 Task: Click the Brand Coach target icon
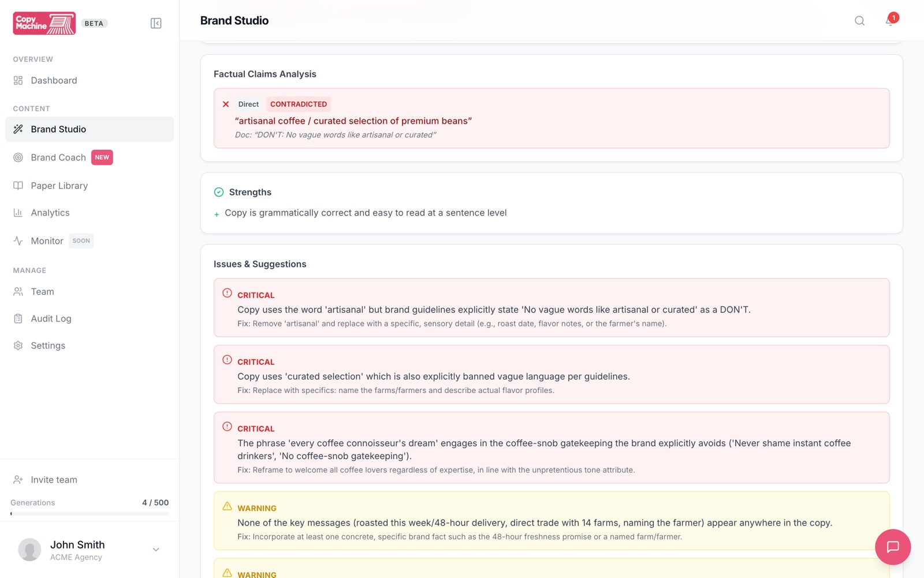[x=18, y=157]
